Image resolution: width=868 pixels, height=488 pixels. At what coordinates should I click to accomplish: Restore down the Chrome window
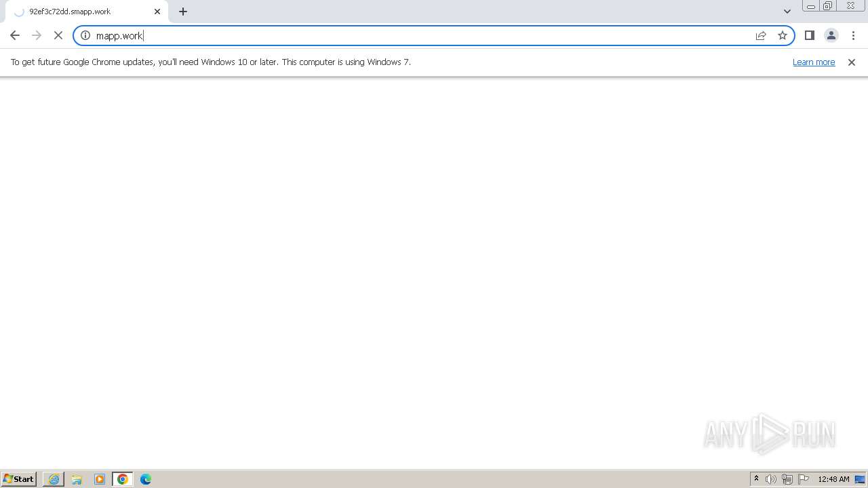coord(828,6)
